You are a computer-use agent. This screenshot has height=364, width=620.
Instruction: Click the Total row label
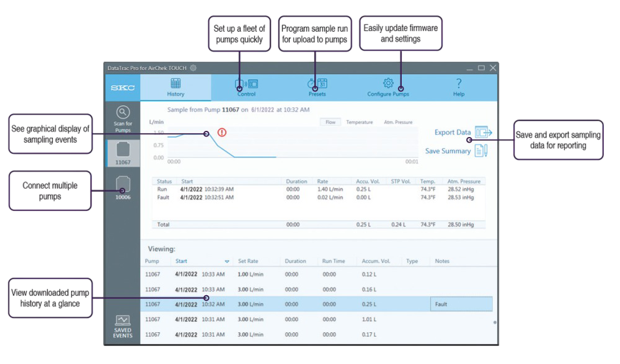tap(163, 224)
